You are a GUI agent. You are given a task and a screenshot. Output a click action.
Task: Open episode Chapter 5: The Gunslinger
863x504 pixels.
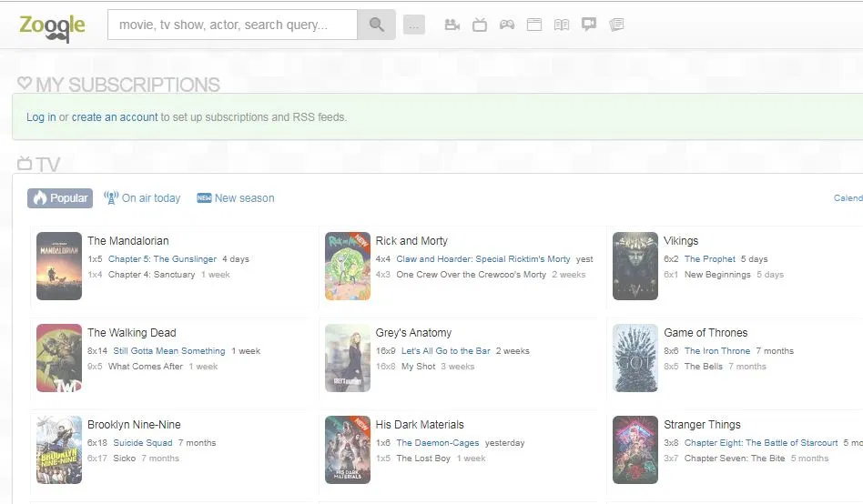pyautogui.click(x=162, y=259)
